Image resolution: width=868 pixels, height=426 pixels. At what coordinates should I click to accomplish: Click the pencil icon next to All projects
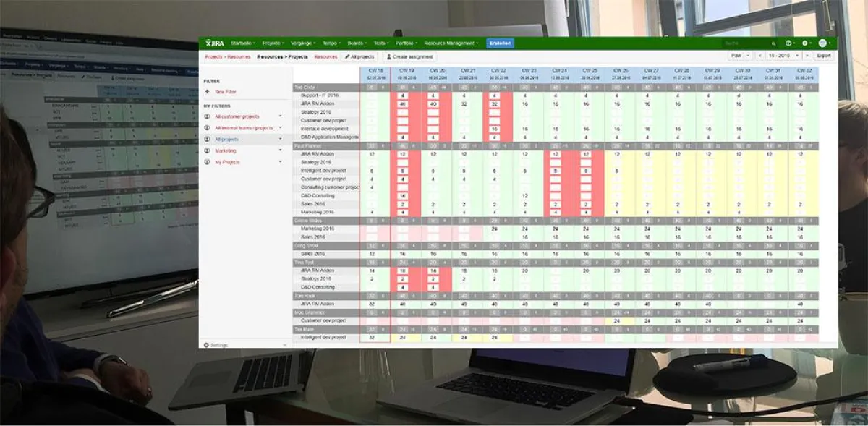[346, 56]
